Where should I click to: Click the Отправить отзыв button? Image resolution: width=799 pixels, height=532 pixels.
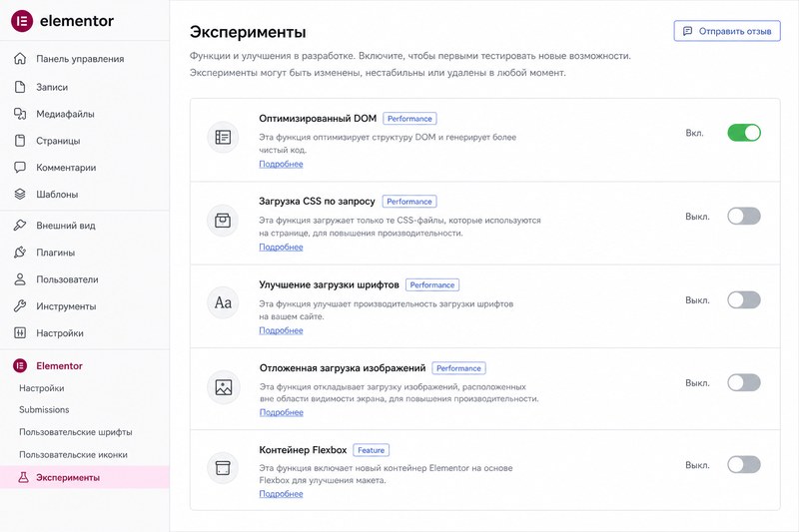point(727,31)
